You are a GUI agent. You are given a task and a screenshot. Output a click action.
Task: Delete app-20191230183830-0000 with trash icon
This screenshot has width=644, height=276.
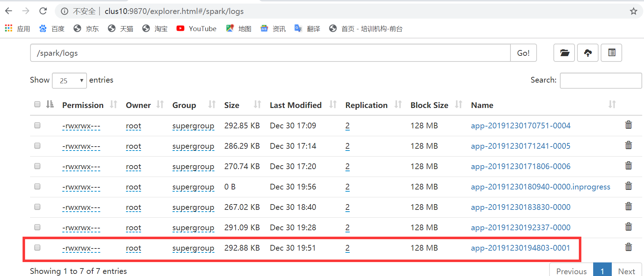[x=628, y=206]
